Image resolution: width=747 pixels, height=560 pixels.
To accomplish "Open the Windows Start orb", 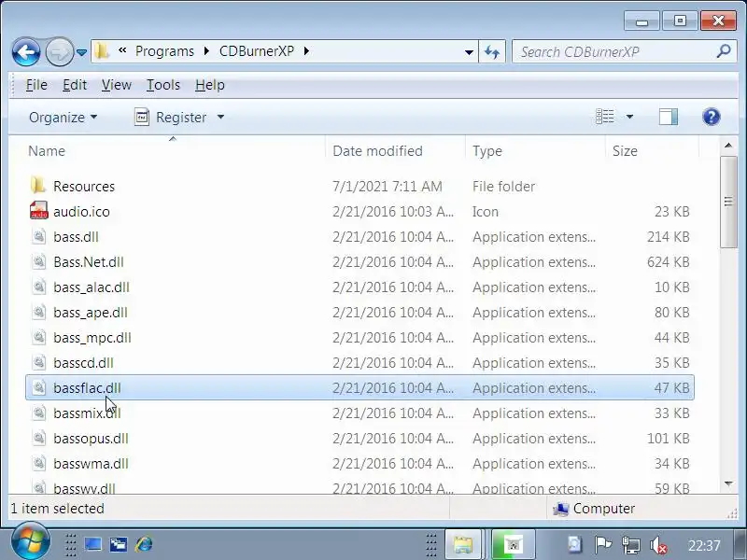I will click(x=31, y=542).
